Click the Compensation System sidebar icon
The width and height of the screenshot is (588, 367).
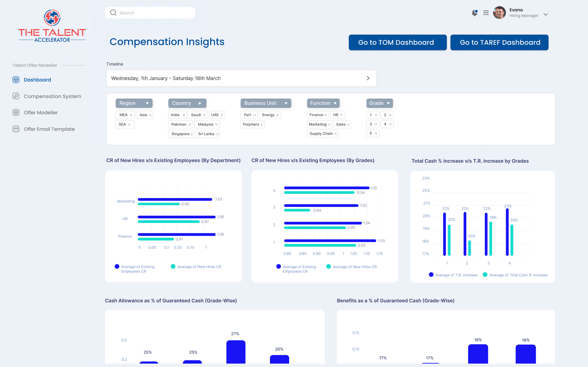click(x=16, y=96)
